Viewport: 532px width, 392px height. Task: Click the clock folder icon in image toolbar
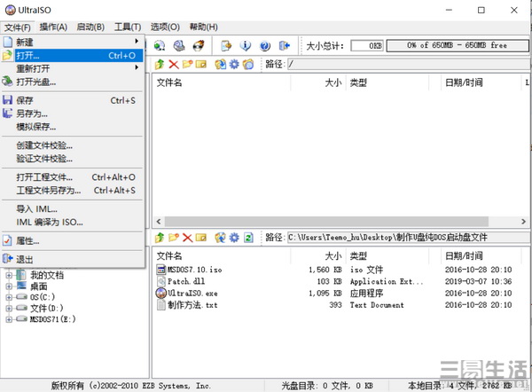248,64
